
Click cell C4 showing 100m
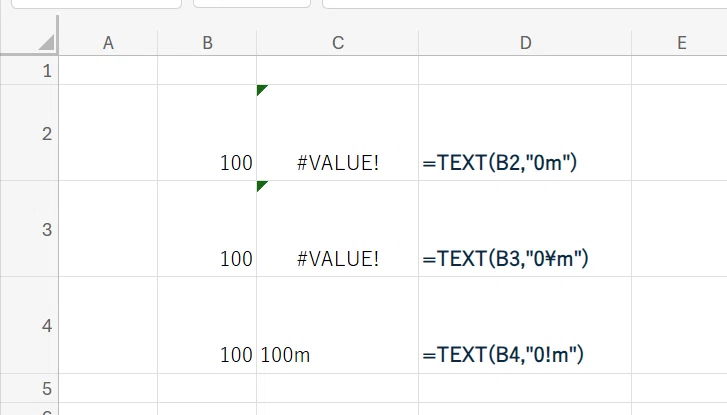(338, 326)
